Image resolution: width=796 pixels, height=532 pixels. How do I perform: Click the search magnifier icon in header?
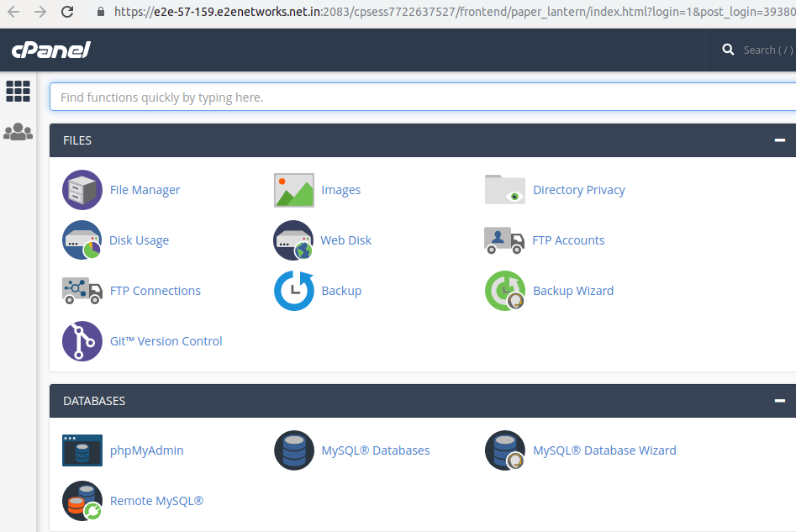728,50
